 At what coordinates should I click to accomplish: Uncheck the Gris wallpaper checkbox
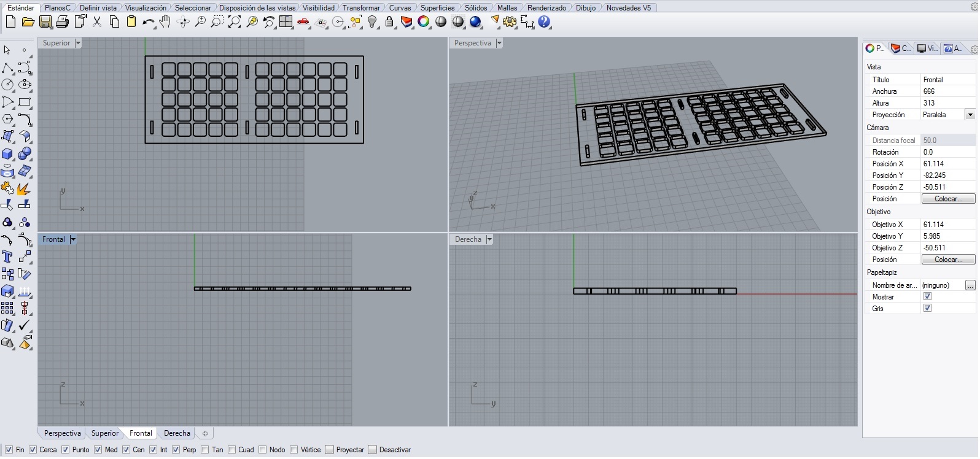928,309
